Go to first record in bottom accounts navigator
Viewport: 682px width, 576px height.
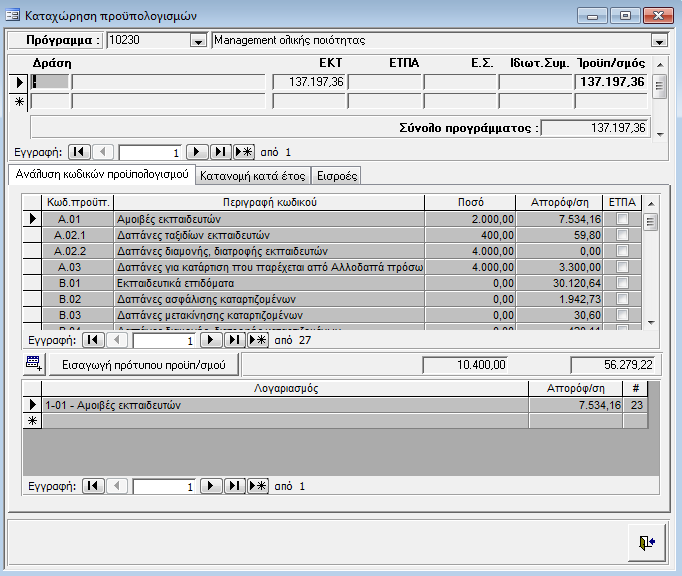coord(93,486)
